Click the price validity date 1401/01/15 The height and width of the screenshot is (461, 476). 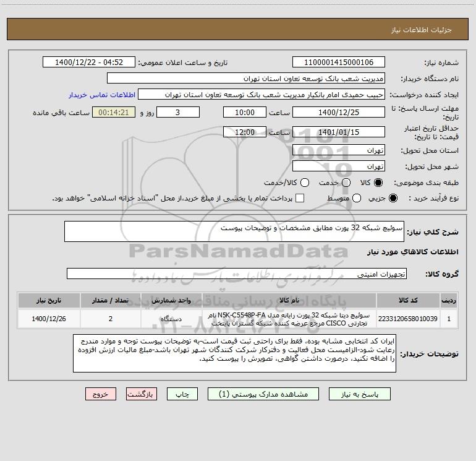tap(339, 132)
